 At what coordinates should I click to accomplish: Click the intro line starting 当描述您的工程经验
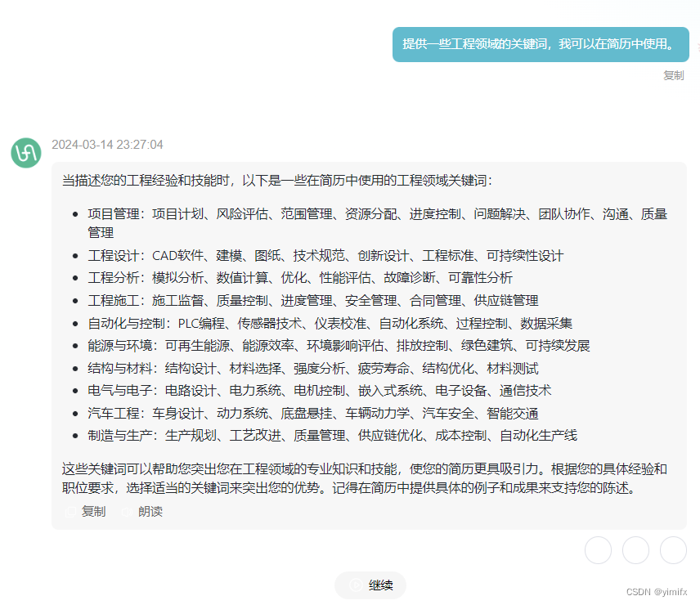(277, 181)
